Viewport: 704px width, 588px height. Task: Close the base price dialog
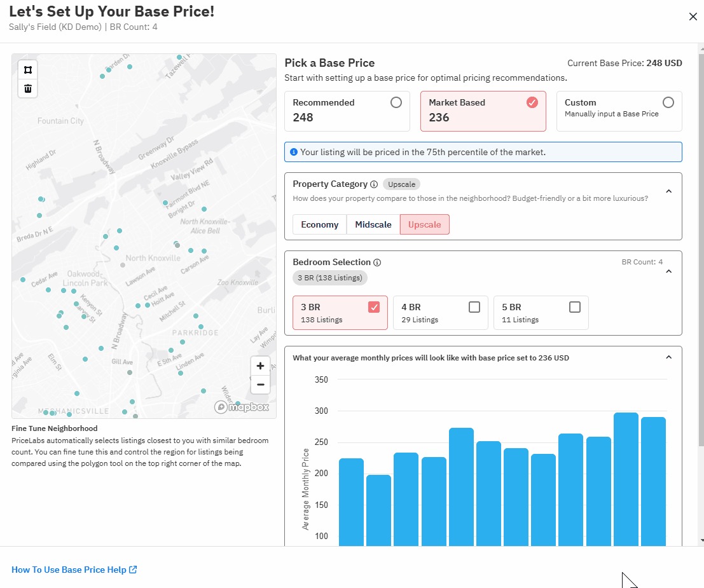click(693, 17)
